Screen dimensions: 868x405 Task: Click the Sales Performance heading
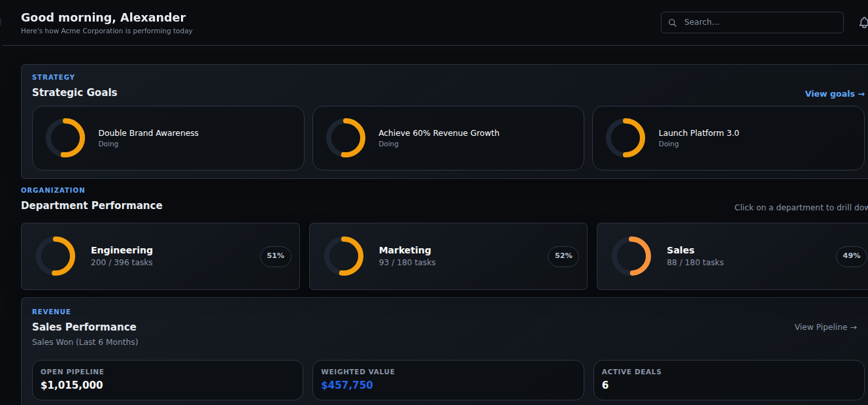coord(84,327)
